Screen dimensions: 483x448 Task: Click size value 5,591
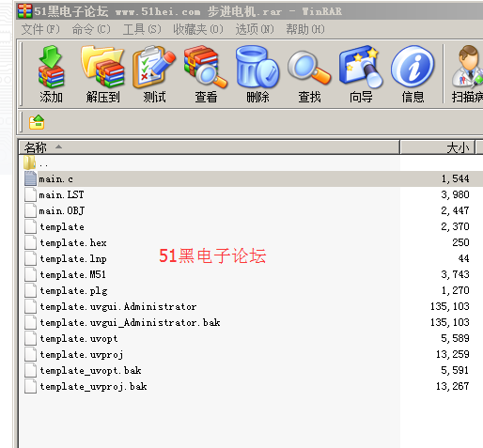(455, 370)
